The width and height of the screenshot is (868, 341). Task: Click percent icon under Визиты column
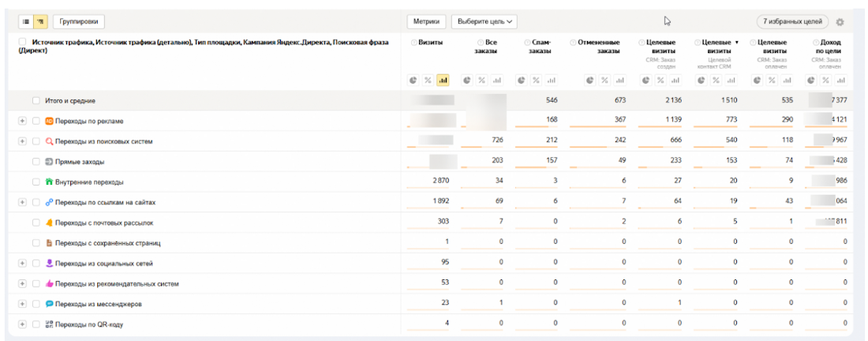click(428, 80)
